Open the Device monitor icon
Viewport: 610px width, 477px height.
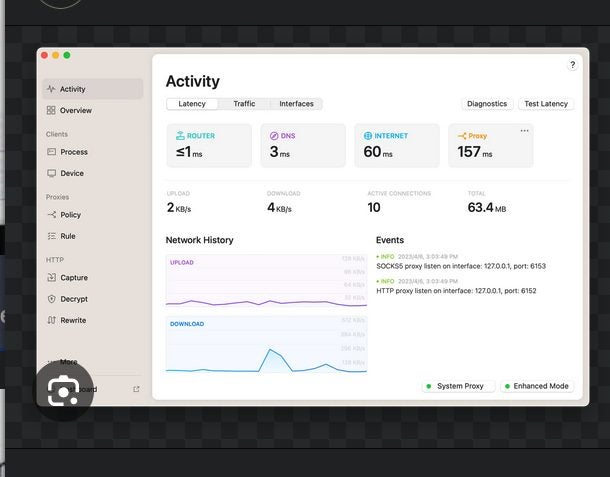click(51, 173)
